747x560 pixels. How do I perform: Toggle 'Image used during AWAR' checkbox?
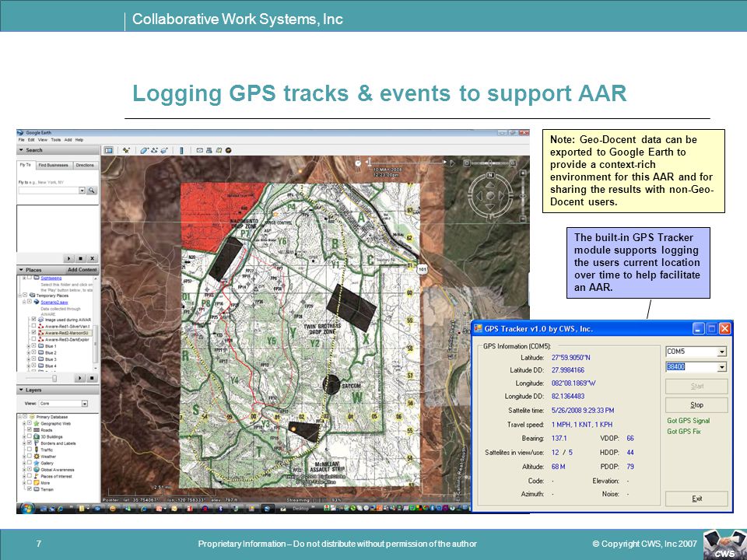33,320
